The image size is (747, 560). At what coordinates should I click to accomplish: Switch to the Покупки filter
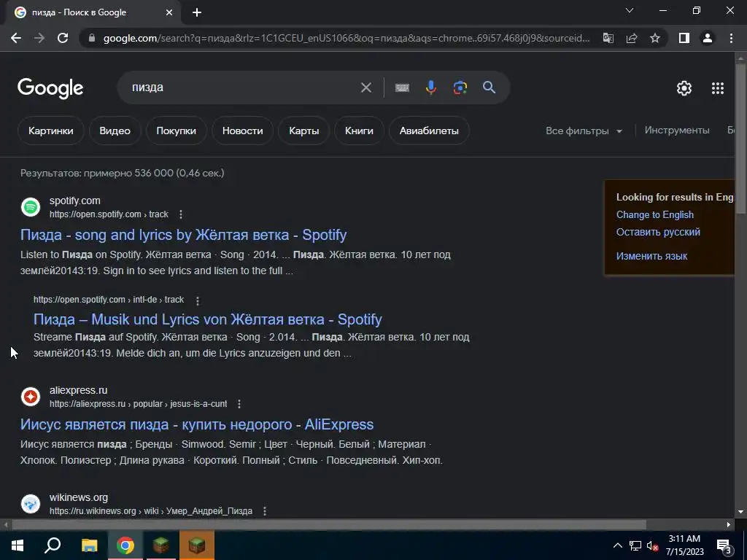[x=177, y=131]
